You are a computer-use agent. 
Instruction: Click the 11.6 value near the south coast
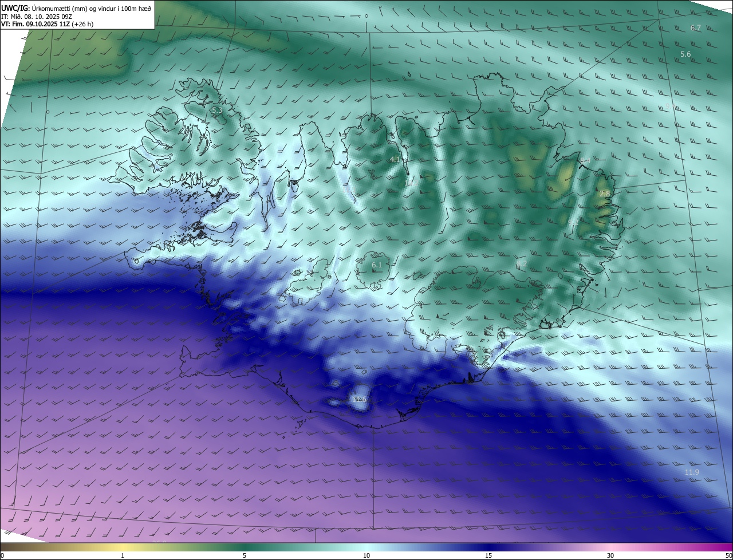[359, 399]
